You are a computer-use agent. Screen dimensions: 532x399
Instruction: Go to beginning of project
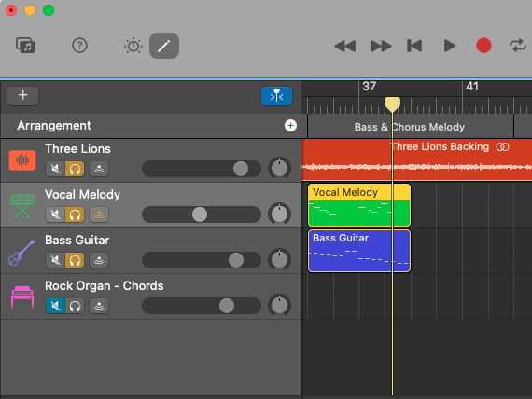coord(414,46)
